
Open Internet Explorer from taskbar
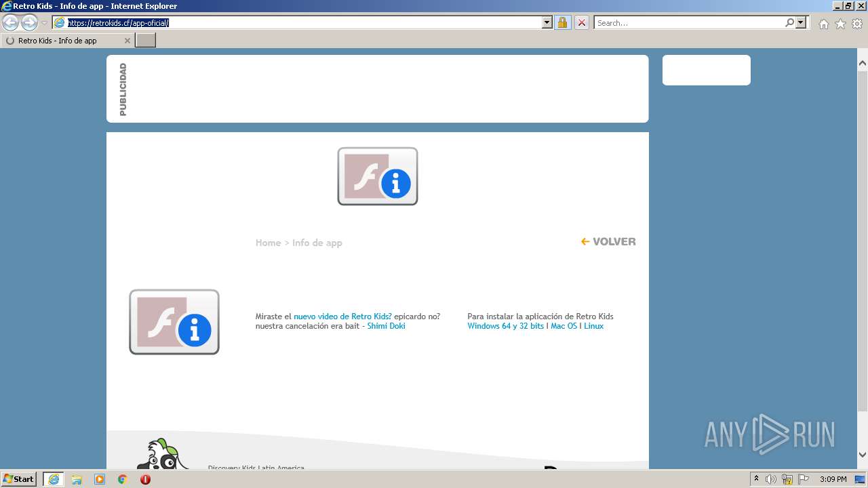coord(54,479)
